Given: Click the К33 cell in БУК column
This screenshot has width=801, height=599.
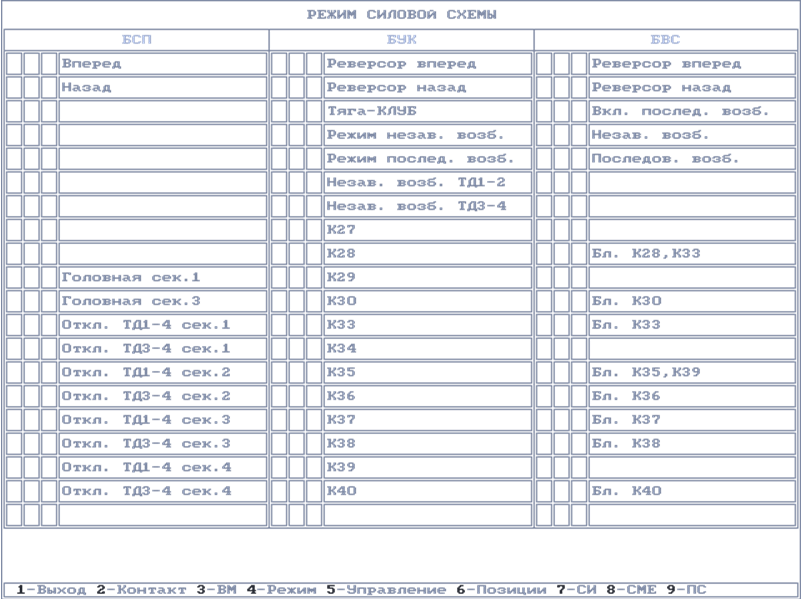Looking at the screenshot, I should [428, 325].
